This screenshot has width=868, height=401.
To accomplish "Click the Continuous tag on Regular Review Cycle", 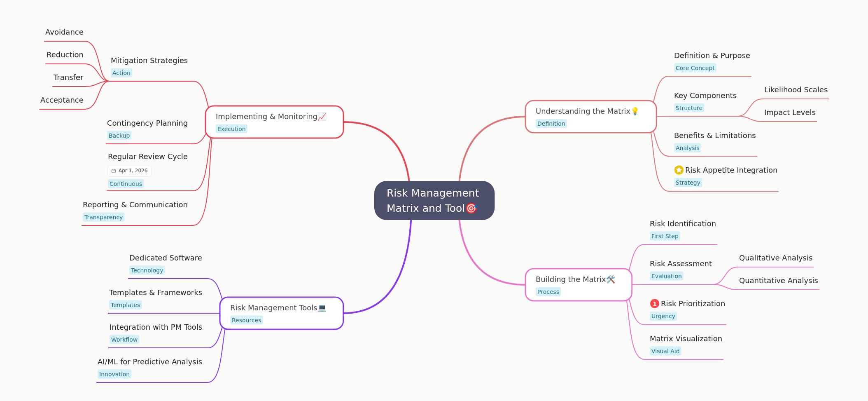I will pos(126,183).
